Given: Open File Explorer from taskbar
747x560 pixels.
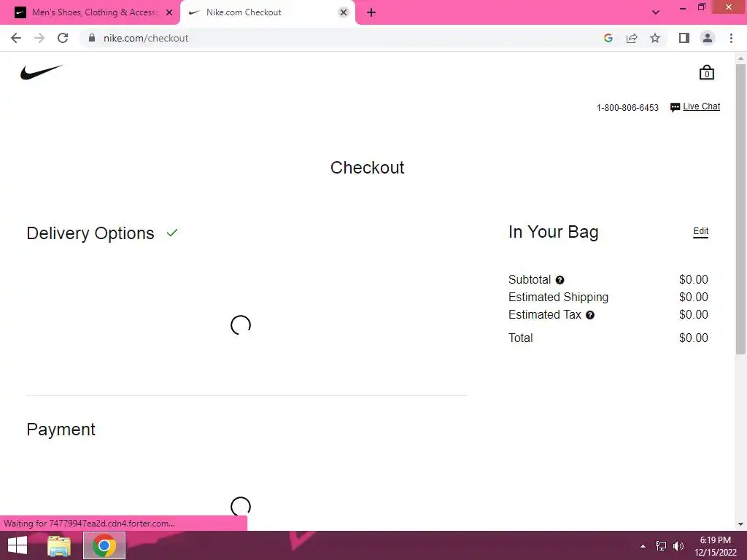Looking at the screenshot, I should tap(59, 545).
